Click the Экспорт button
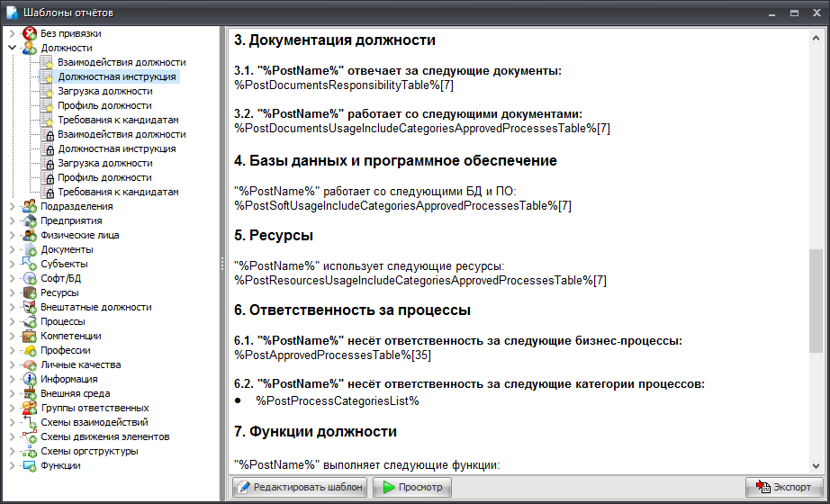 pos(783,487)
